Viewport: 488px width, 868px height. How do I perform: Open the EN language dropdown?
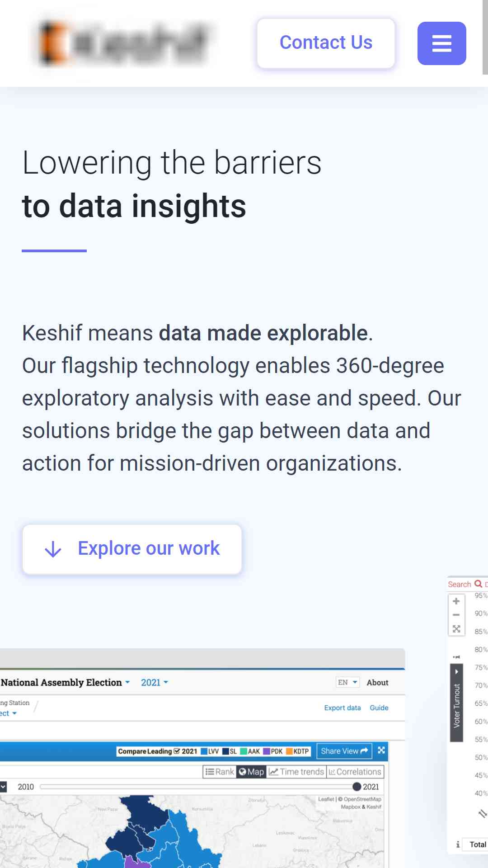tap(347, 683)
